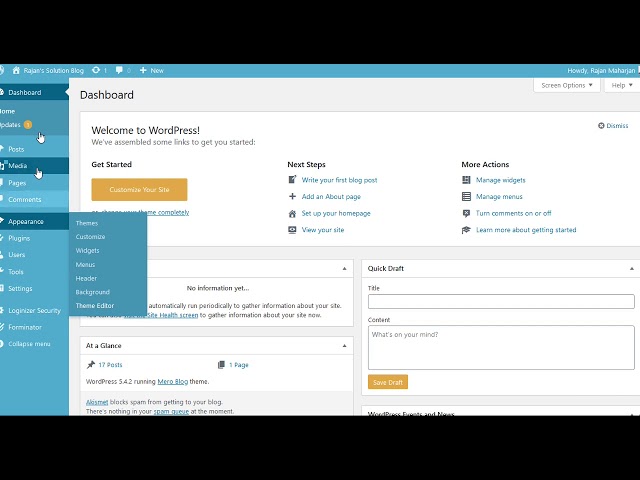Choose Header from the Appearance flyout
The width and height of the screenshot is (640, 480).
click(x=86, y=278)
